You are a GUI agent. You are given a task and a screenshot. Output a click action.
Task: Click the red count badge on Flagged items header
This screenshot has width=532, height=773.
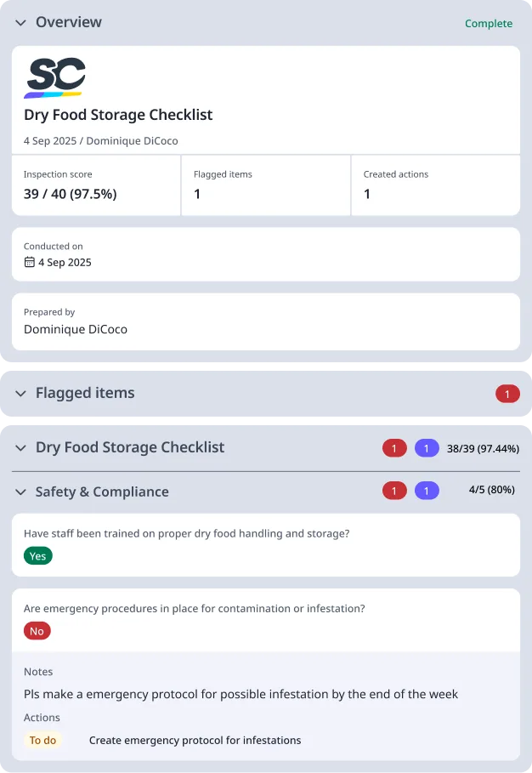point(507,394)
